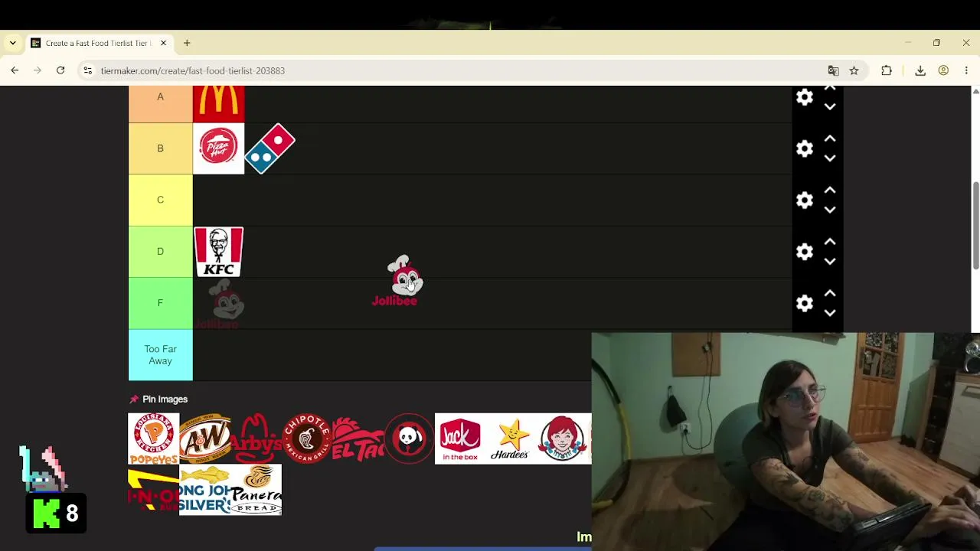
Task: Move tier F row down with arrow
Action: 830,313
